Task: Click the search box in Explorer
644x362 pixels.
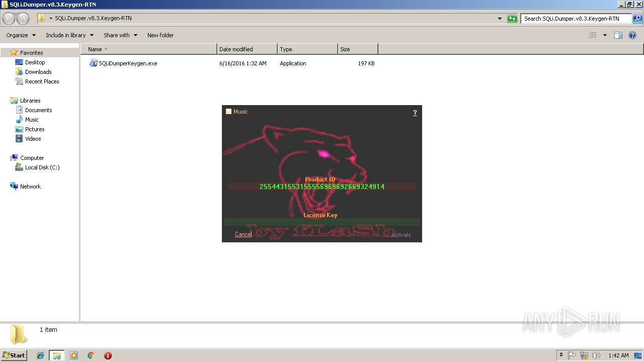Action: pos(576,19)
